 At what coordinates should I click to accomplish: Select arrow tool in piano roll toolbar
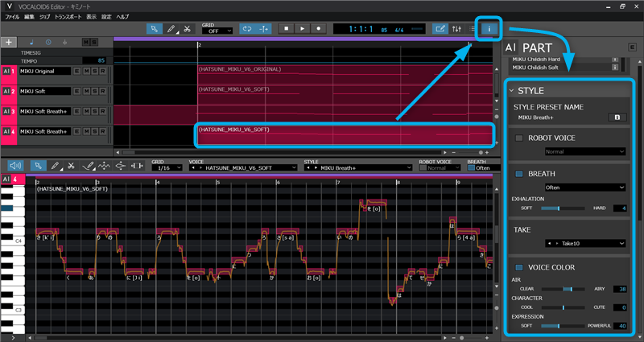38,166
